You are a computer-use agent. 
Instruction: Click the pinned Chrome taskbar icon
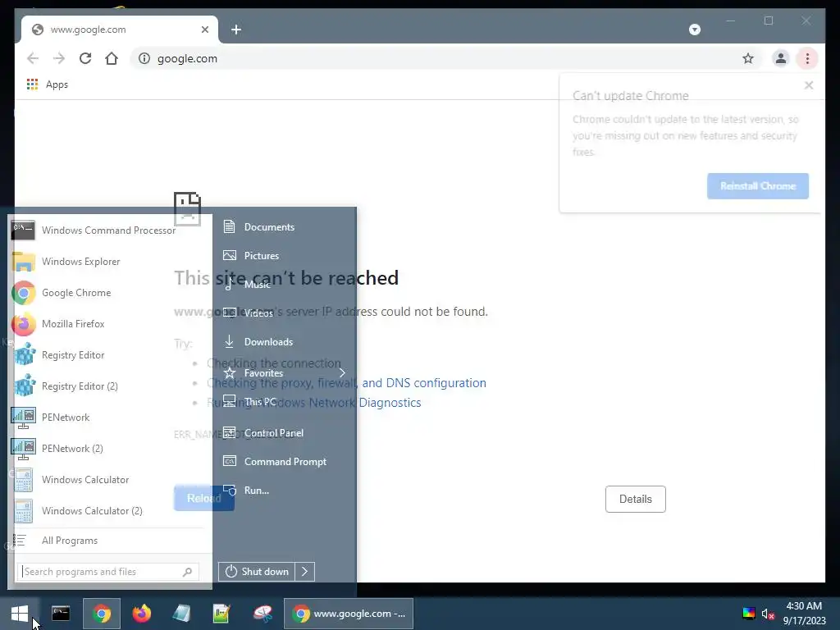tap(101, 614)
